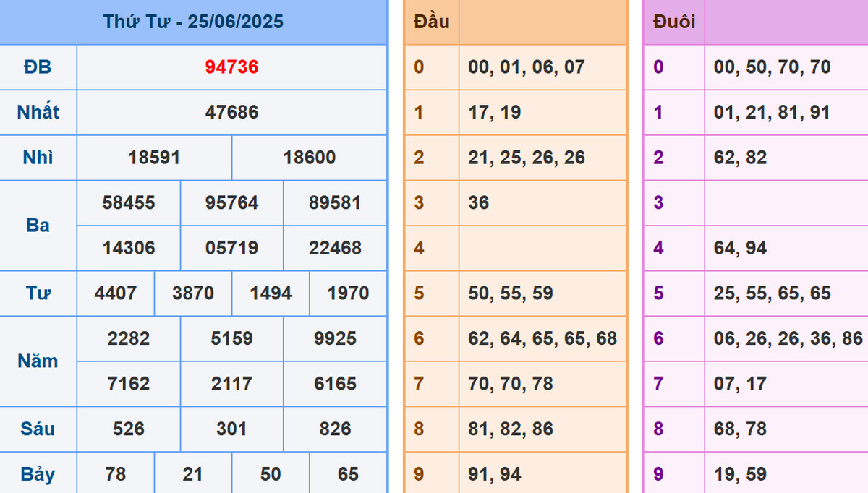This screenshot has width=868, height=493.
Task: Click second prize number 18600
Action: (x=310, y=158)
